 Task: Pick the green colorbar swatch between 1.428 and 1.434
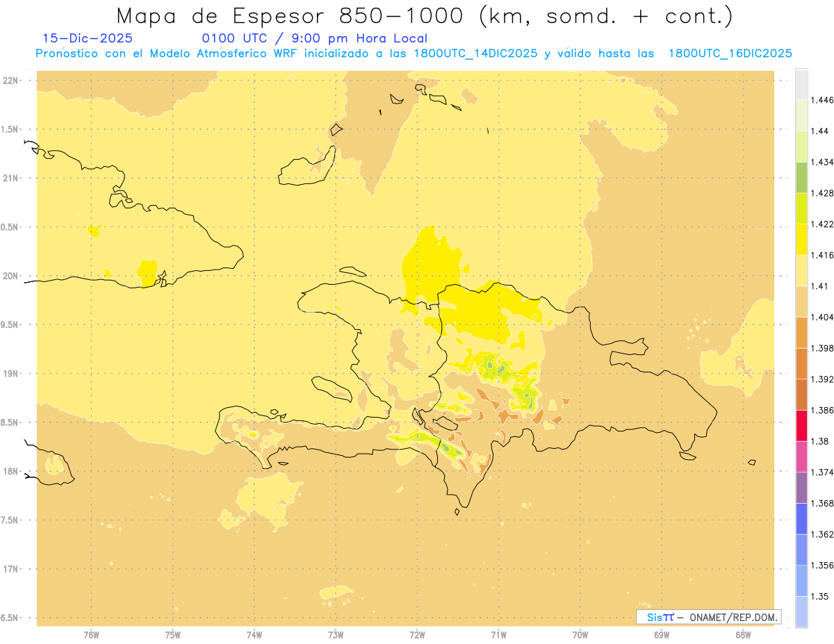click(801, 178)
